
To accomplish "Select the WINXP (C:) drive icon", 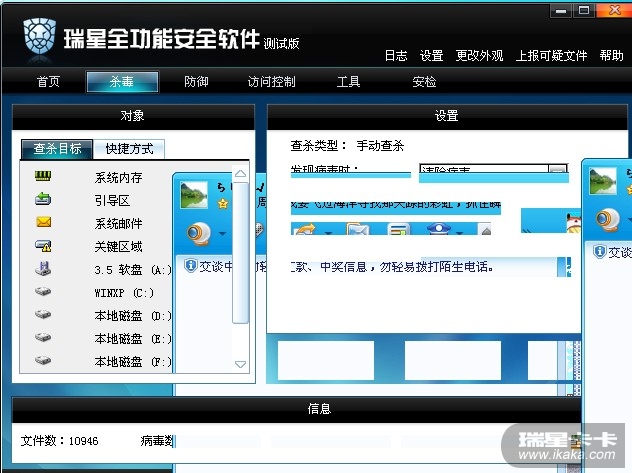I will pos(43,291).
